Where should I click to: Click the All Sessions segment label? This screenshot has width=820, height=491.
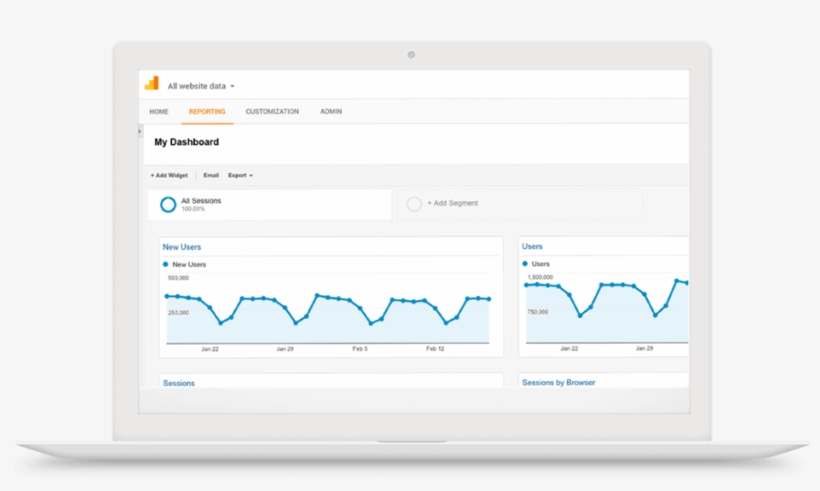[201, 201]
